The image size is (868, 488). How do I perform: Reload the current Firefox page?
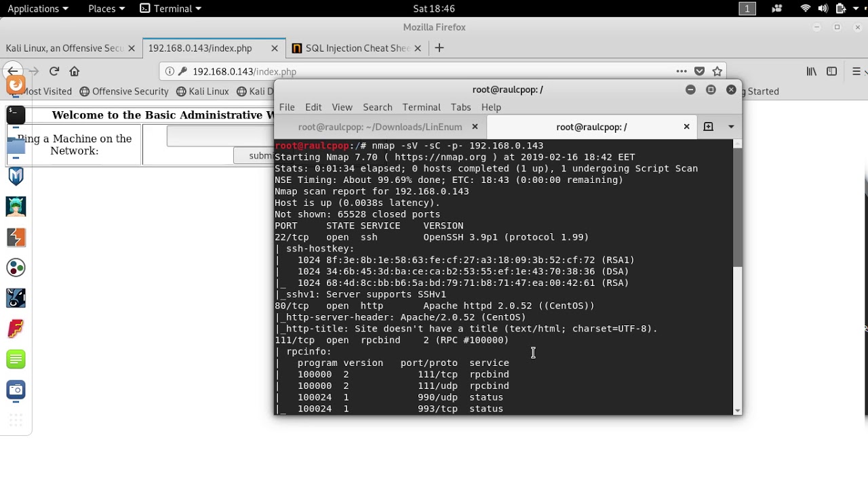click(54, 71)
